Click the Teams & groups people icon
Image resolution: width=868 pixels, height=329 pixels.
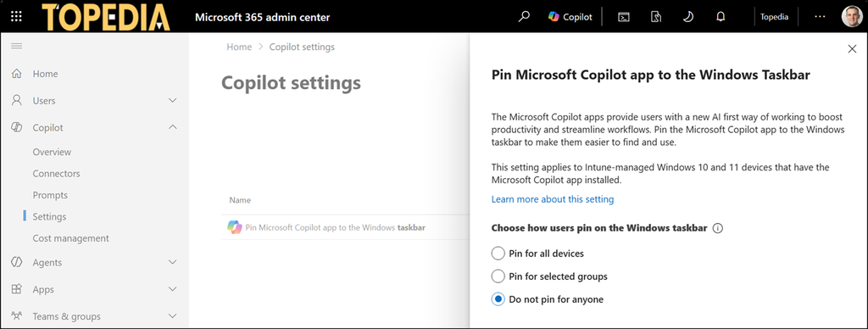click(17, 316)
